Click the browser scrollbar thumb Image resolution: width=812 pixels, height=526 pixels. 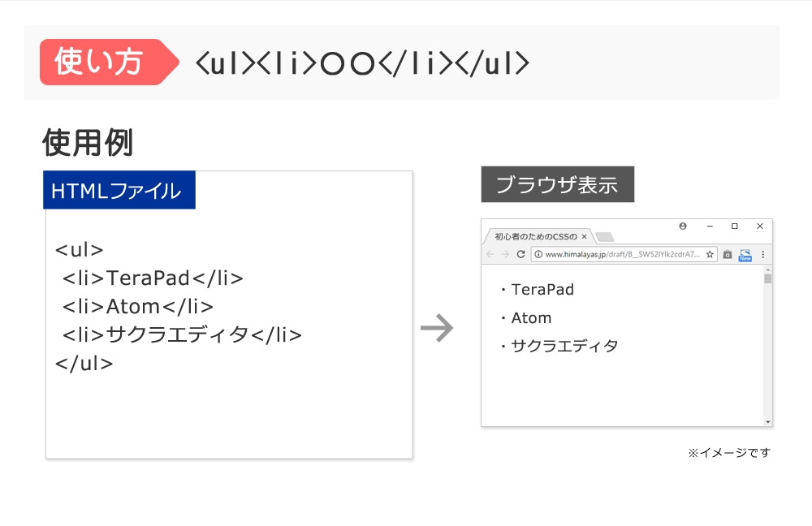(767, 278)
